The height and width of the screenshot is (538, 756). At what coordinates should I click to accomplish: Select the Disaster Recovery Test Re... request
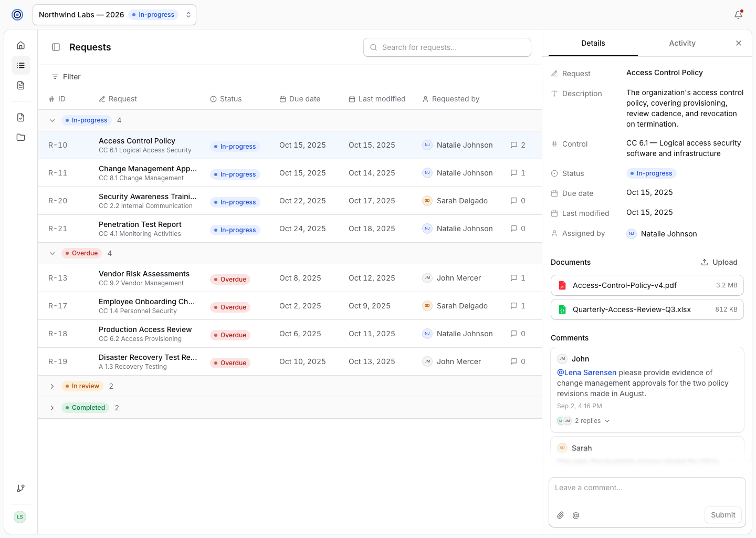click(x=290, y=361)
